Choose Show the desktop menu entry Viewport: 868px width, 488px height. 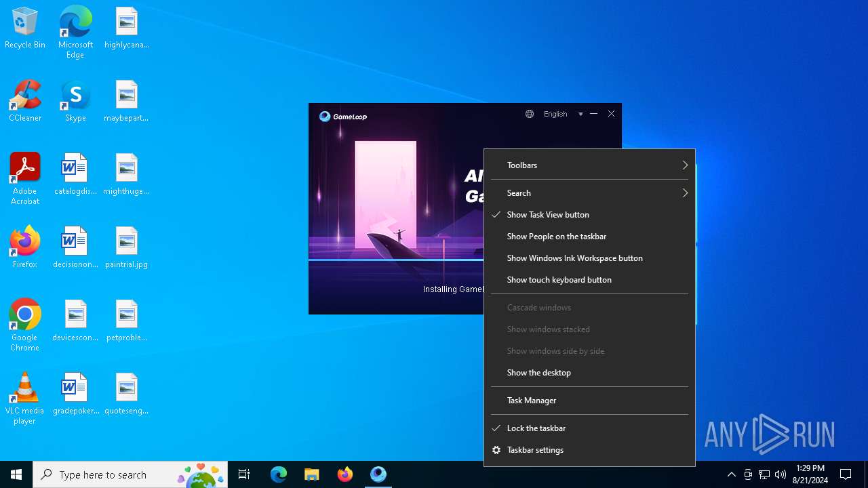[589, 373]
